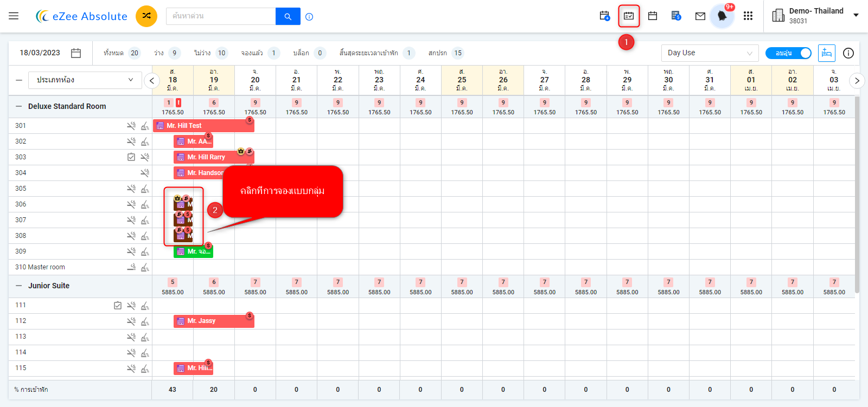Open the Mr. Handsor booking on room 304
The height and width of the screenshot is (407, 868).
coord(199,173)
